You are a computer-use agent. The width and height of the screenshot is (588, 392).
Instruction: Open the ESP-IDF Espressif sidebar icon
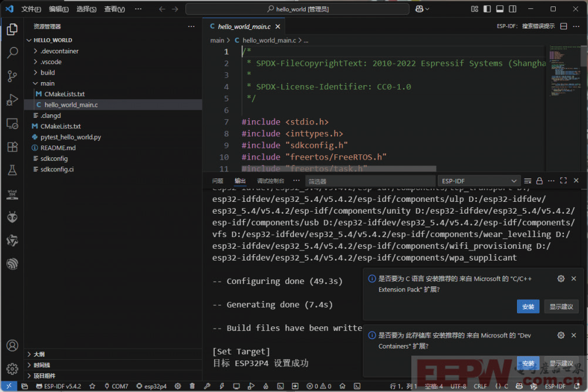click(x=12, y=264)
